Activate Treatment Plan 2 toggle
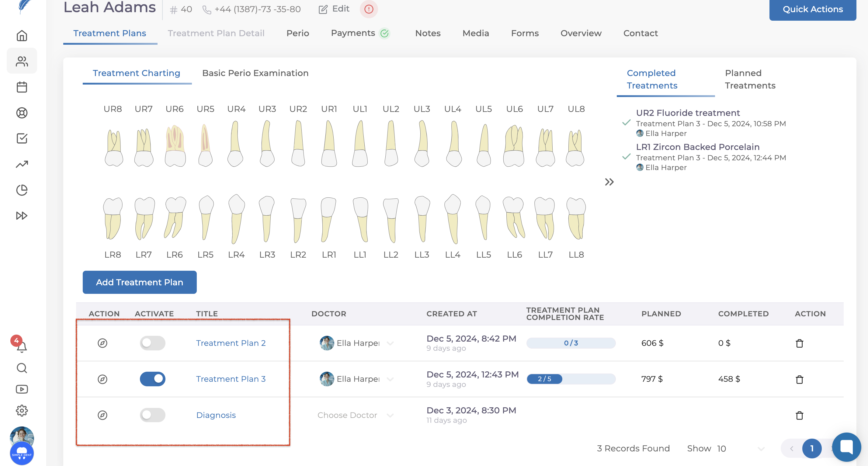 click(x=152, y=343)
